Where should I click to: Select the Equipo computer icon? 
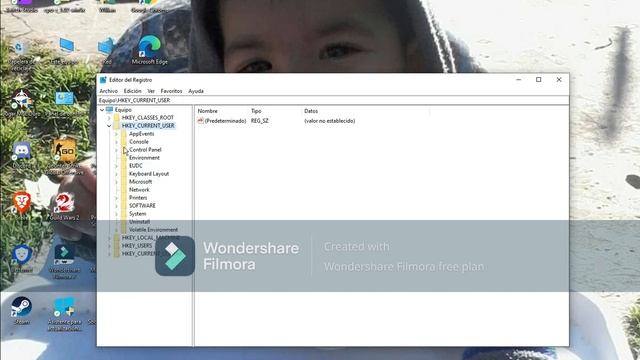109,110
